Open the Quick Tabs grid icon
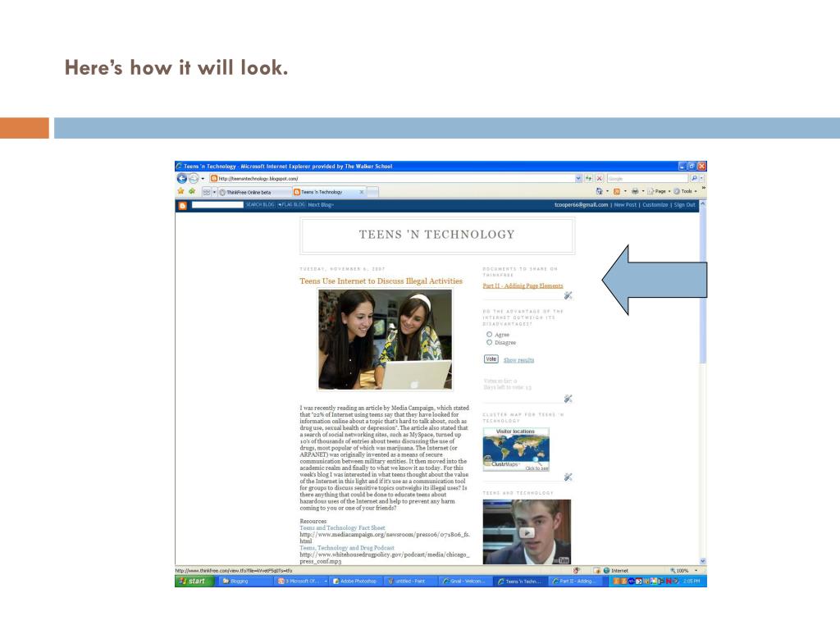 tap(206, 192)
